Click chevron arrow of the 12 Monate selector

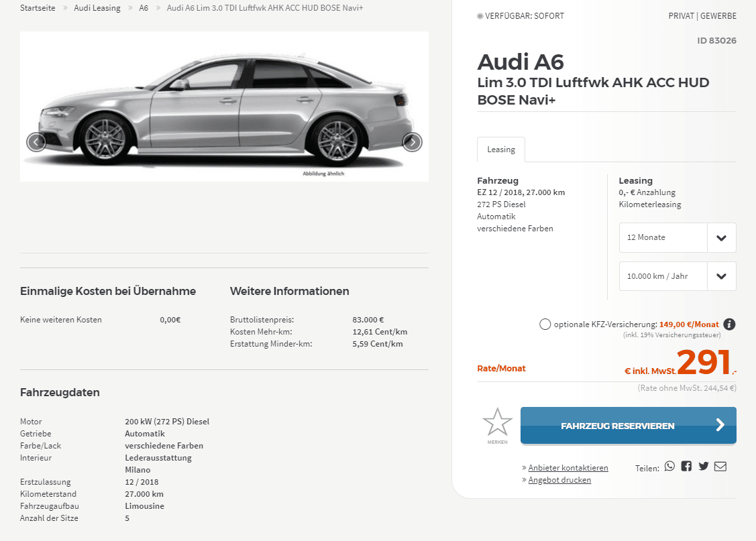721,237
